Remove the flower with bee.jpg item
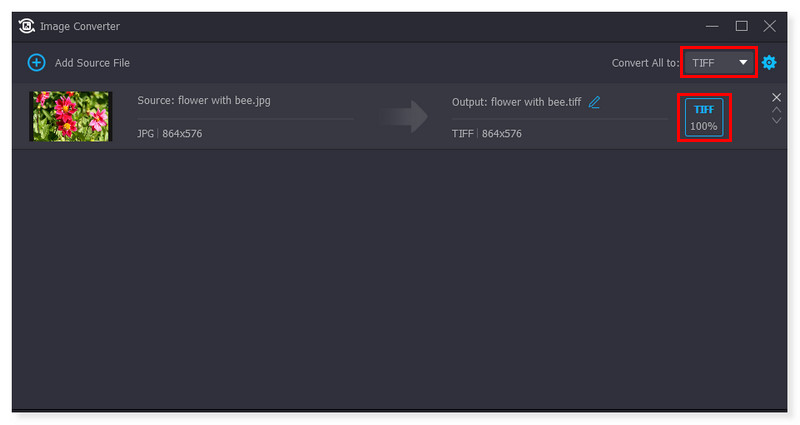Image resolution: width=800 pixels, height=425 pixels. (x=777, y=97)
